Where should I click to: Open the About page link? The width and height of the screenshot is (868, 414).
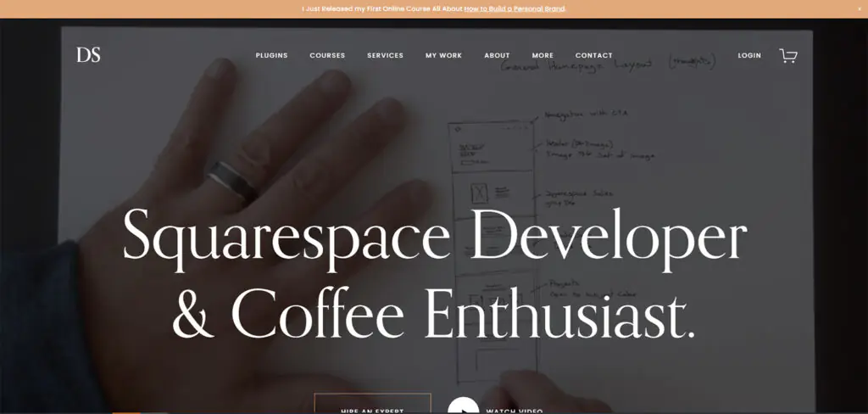point(497,55)
